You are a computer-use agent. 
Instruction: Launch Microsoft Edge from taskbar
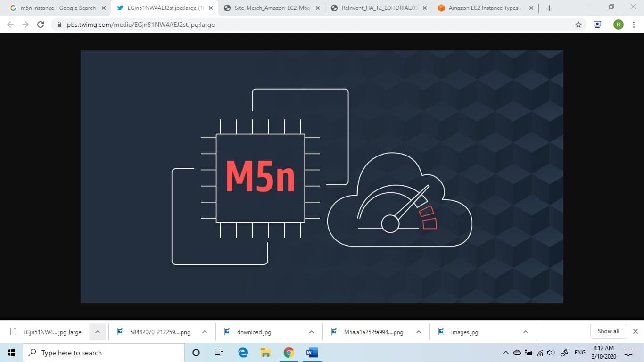(x=243, y=353)
